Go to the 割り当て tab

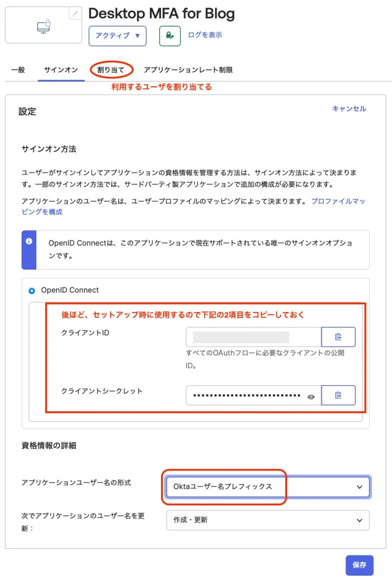tap(111, 70)
